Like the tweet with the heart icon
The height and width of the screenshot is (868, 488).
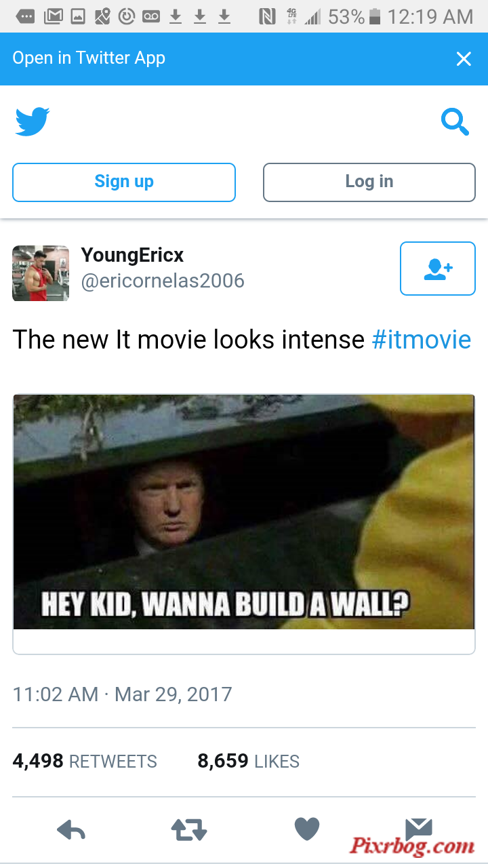point(307,829)
